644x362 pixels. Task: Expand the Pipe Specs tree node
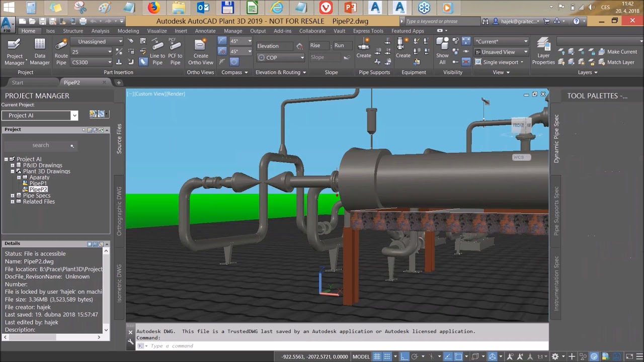tap(13, 196)
